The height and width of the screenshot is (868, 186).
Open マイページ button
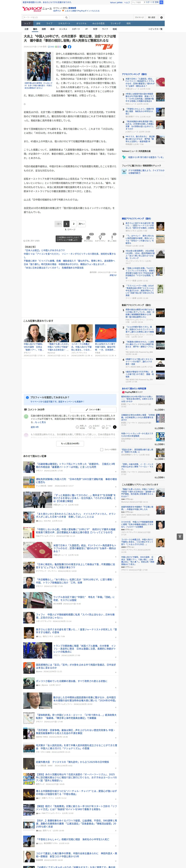click(139, 18)
